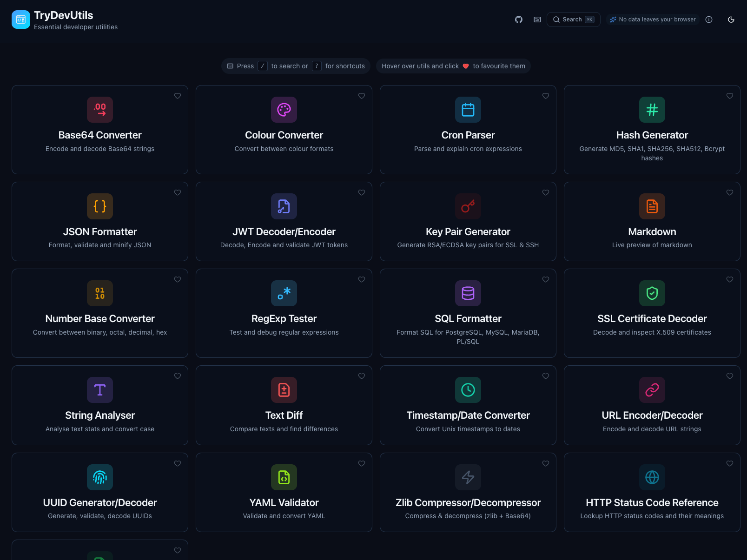Open the Text Diff file icon
747x560 pixels.
click(x=284, y=390)
